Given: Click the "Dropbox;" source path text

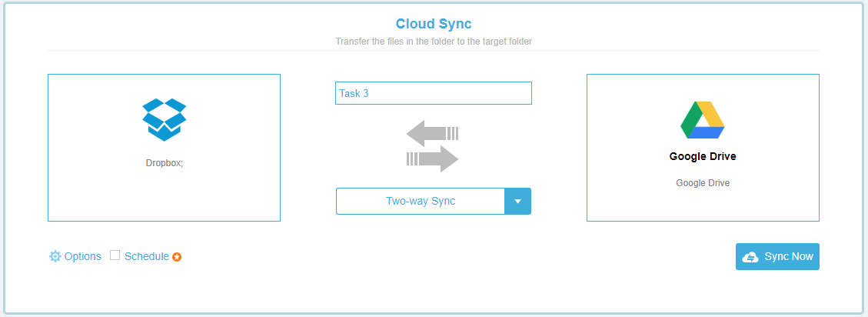Looking at the screenshot, I should pyautogui.click(x=165, y=163).
